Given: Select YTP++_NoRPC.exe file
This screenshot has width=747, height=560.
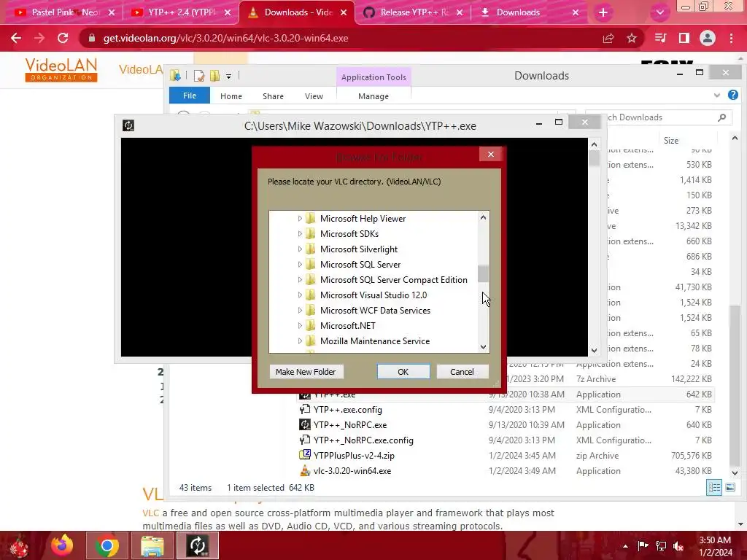Looking at the screenshot, I should pyautogui.click(x=350, y=425).
